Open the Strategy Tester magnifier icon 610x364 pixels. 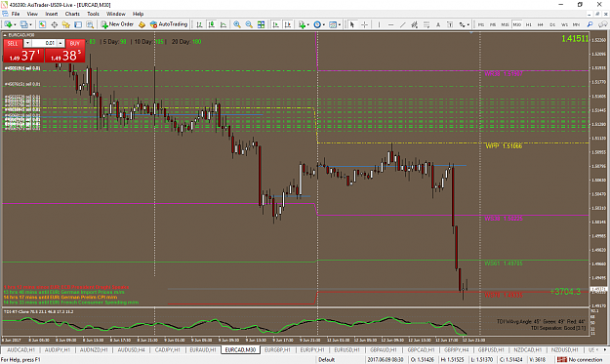click(90, 24)
